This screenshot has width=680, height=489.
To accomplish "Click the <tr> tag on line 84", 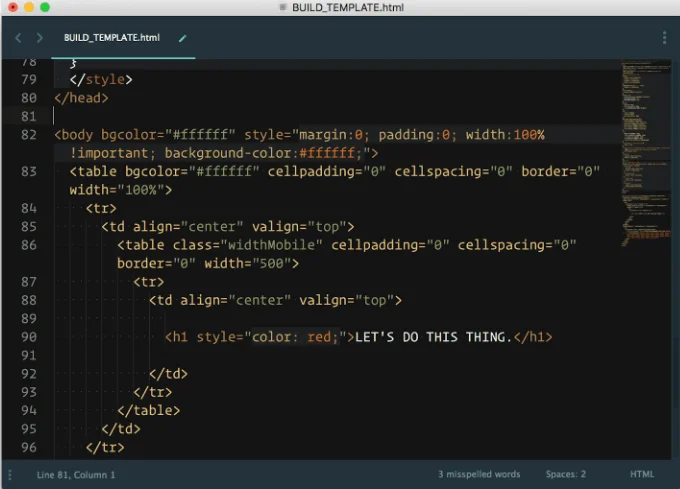I will 101,209.
